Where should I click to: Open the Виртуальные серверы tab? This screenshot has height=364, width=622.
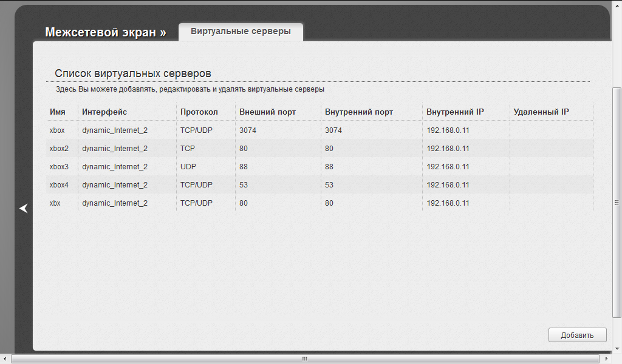tap(241, 32)
